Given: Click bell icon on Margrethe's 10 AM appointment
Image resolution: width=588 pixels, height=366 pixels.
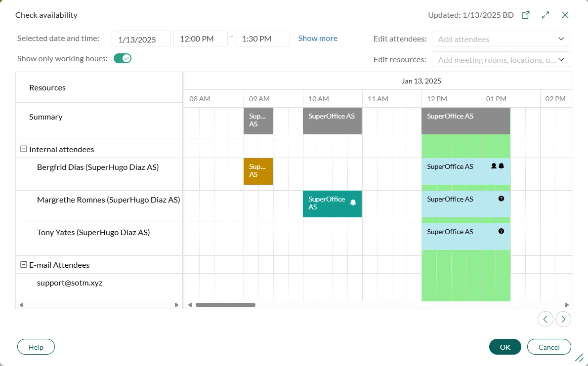Looking at the screenshot, I should point(353,203).
